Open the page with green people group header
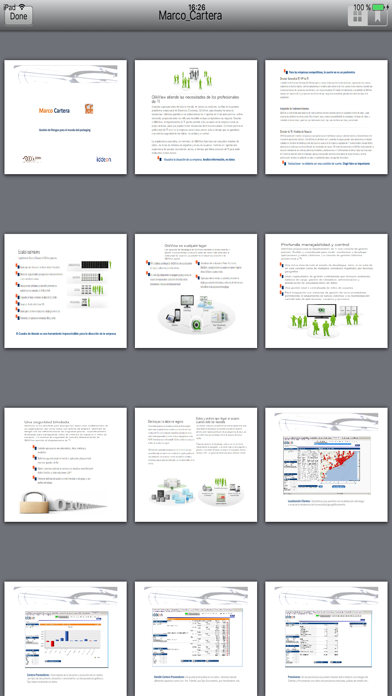 point(196,117)
